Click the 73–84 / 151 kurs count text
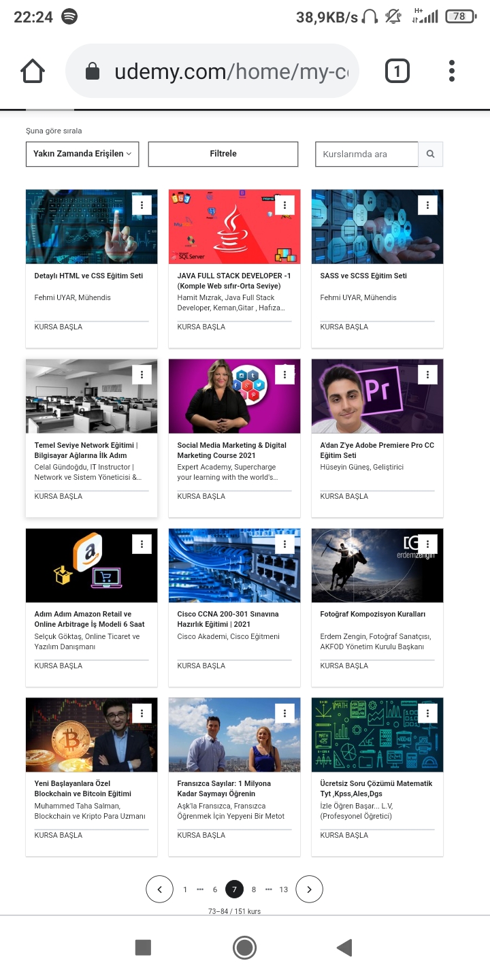 (234, 911)
